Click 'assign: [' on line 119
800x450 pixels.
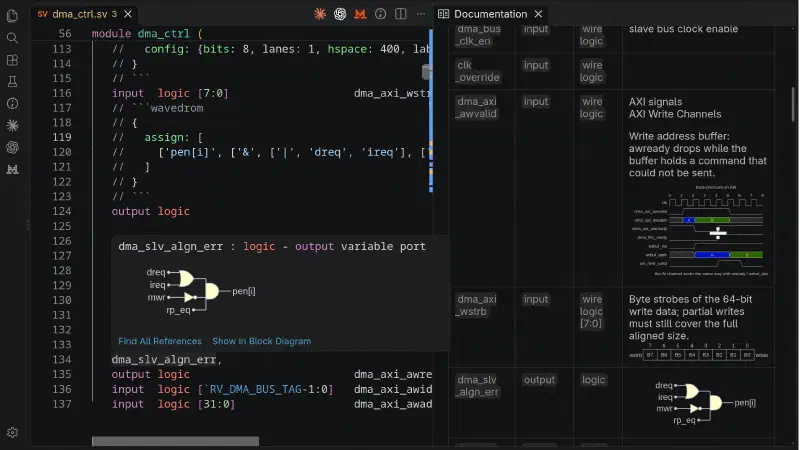pos(174,138)
